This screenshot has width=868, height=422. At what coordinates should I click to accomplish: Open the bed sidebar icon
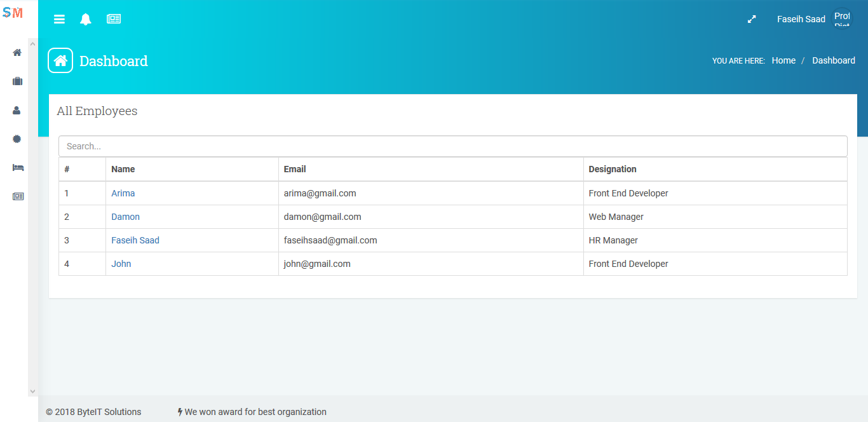point(18,167)
